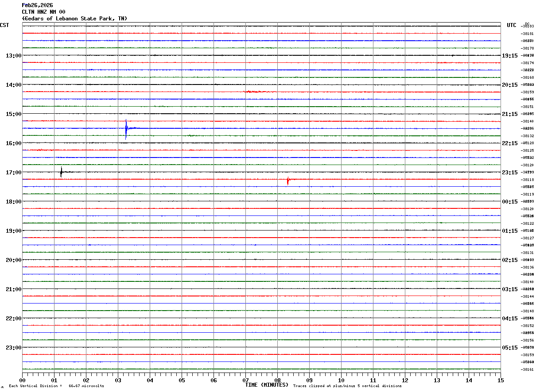Click the DC offset value -38174

pos(527,63)
